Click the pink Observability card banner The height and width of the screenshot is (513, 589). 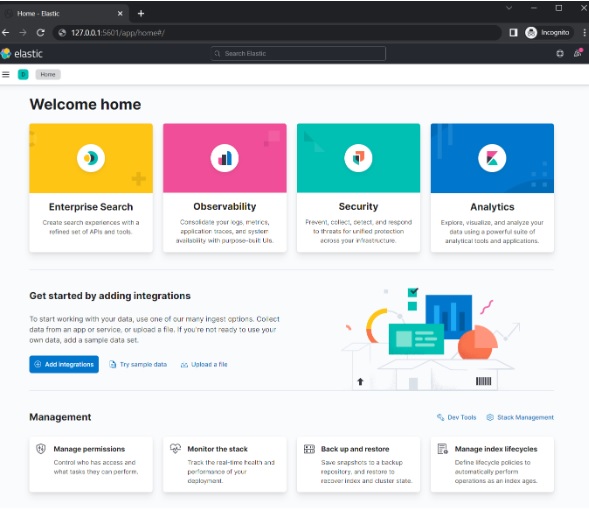tap(225, 158)
